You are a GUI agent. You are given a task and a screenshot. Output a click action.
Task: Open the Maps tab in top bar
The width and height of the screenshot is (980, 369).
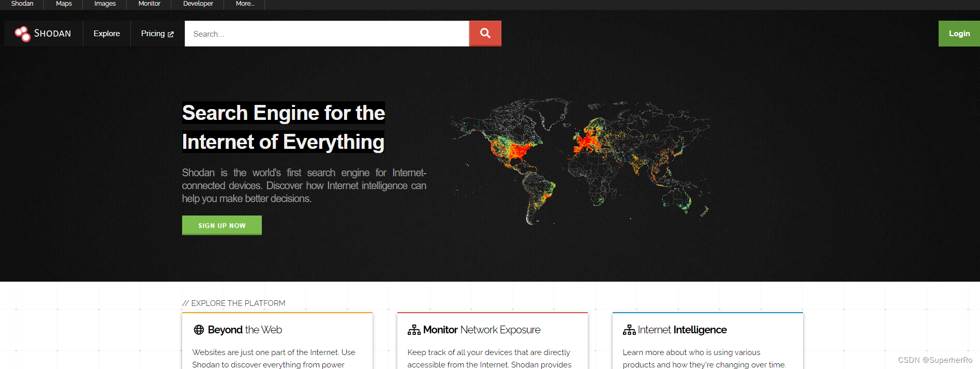coord(64,4)
